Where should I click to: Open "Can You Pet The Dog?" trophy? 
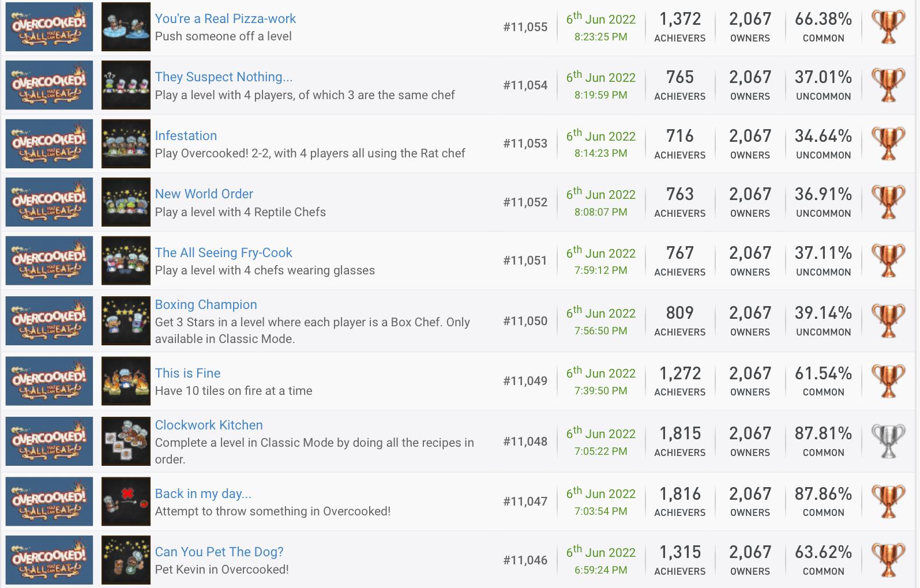click(219, 552)
